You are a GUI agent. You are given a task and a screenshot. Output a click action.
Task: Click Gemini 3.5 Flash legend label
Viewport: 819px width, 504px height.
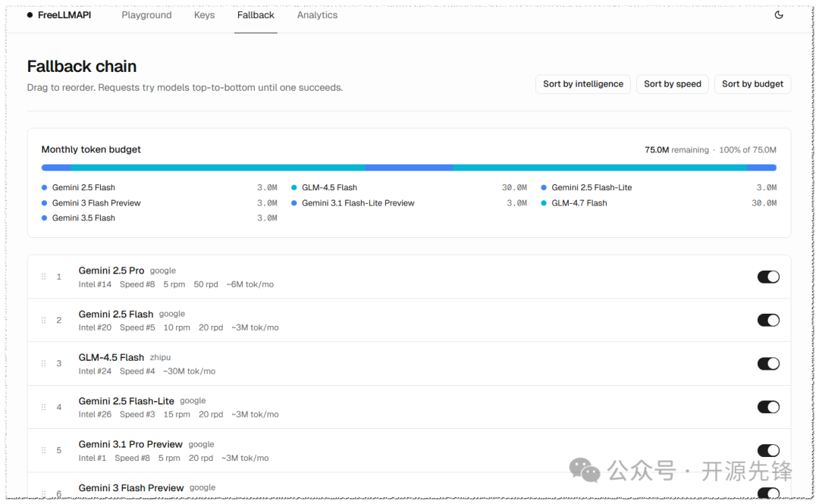pos(83,218)
